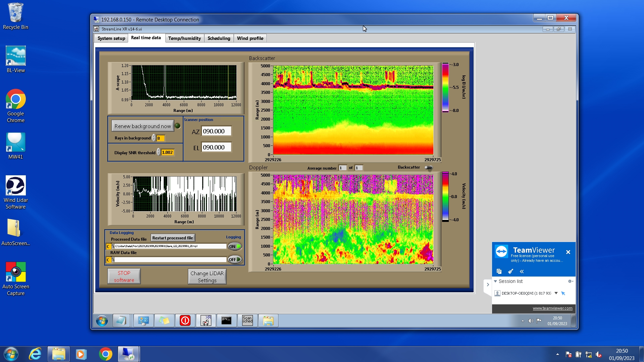The width and height of the screenshot is (644, 362).
Task: Open TeamViewer file transfer icon
Action: click(x=499, y=271)
